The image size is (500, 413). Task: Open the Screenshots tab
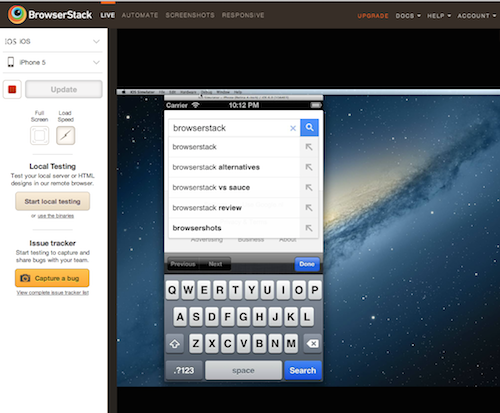[190, 15]
